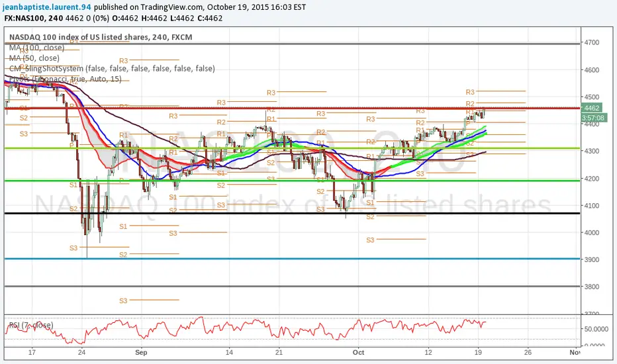Click the Sep label on time axis
The height and width of the screenshot is (364, 617).
click(x=141, y=352)
